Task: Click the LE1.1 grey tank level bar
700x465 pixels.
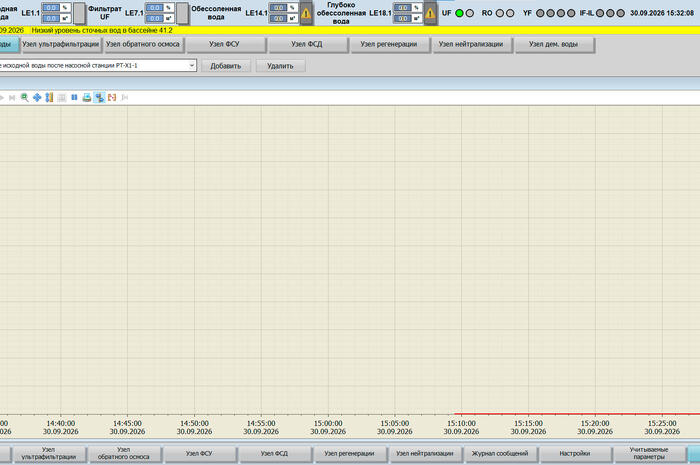Action: (79, 13)
